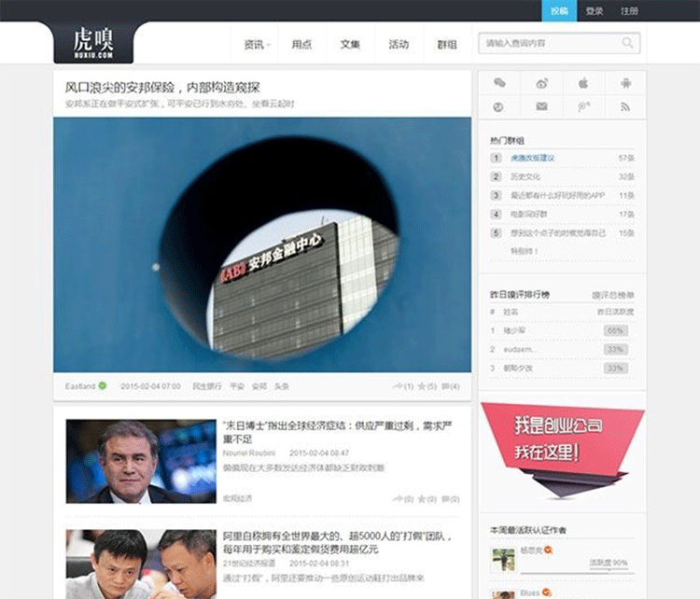This screenshot has height=599, width=700.
Task: Open author Blues in active authors list
Action: (530, 592)
